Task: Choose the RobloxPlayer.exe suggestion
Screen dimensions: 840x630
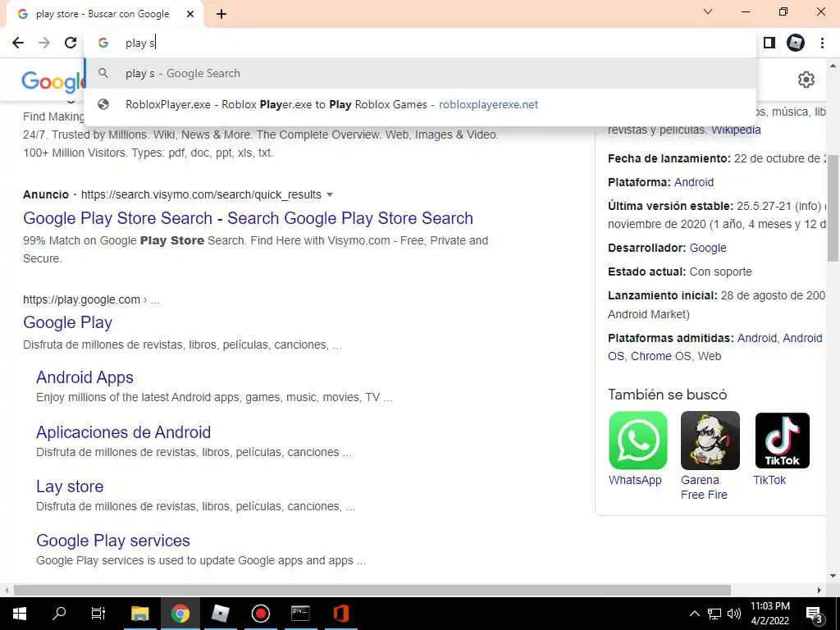Action: coord(421,104)
